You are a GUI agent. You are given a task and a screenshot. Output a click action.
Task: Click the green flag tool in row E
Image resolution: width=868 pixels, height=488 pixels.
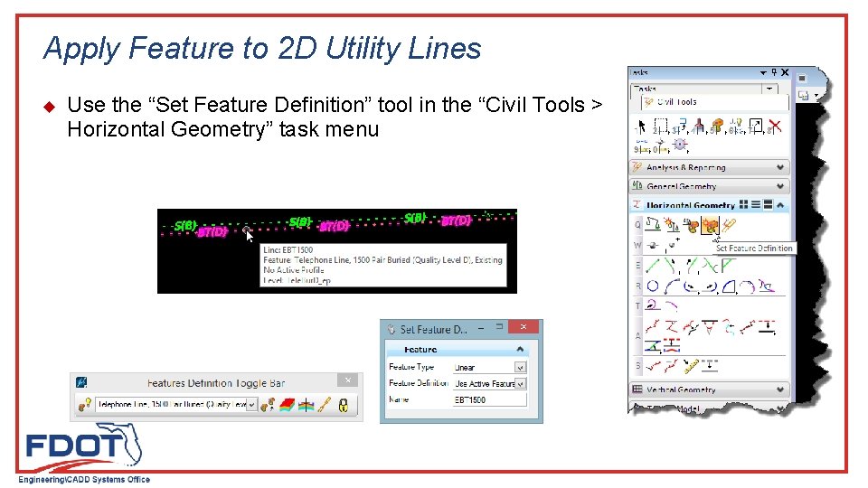pos(729,266)
